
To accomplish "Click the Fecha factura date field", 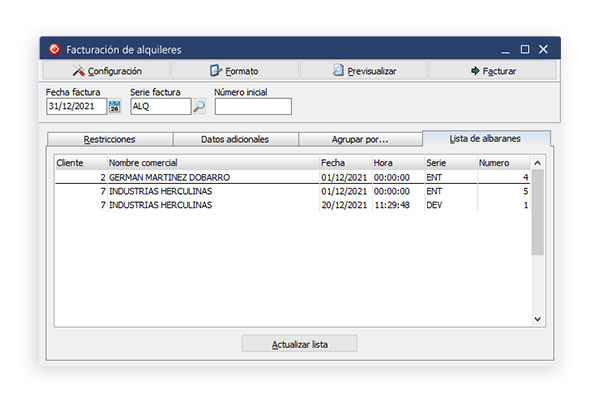I will tap(76, 107).
